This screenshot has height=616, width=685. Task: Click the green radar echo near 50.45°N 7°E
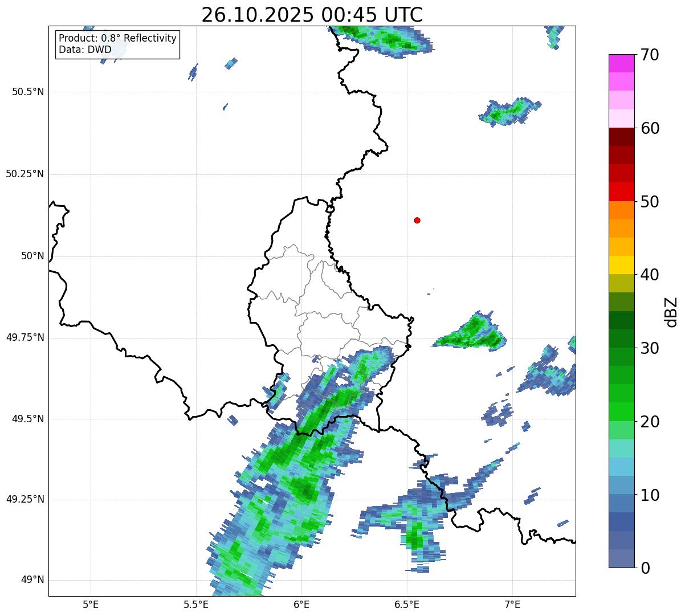click(509, 111)
